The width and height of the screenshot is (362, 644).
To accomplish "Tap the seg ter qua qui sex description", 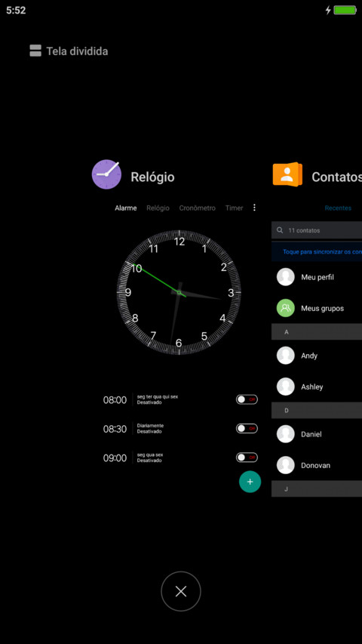I will pyautogui.click(x=158, y=399).
